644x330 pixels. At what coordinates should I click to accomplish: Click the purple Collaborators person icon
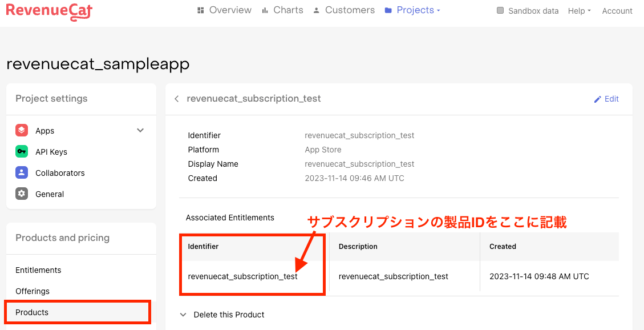[22, 172]
